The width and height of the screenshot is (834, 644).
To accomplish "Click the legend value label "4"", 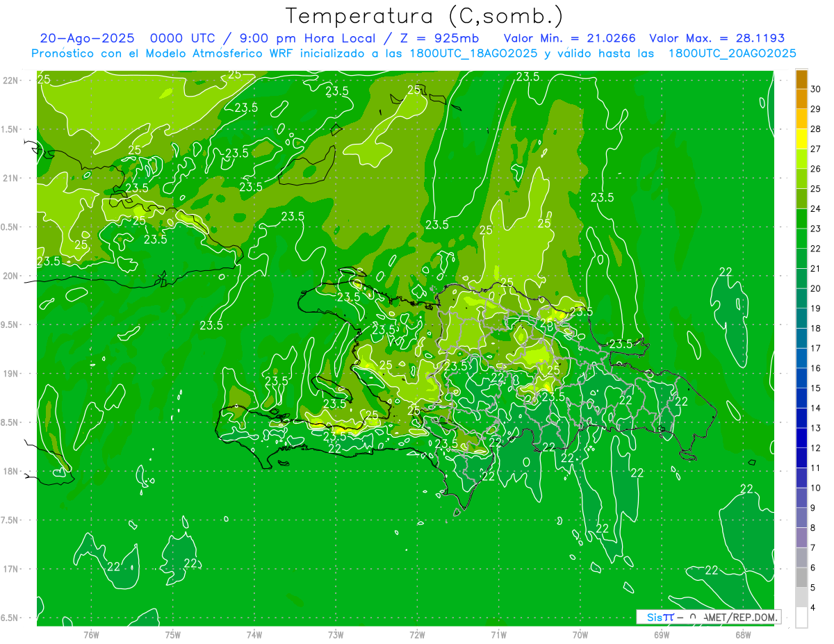I will pos(813,608).
